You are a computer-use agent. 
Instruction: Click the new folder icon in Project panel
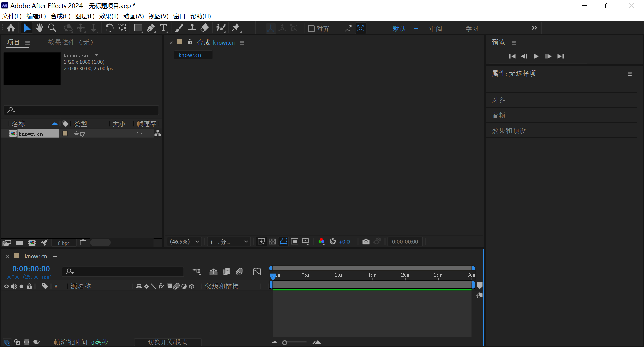pyautogui.click(x=19, y=243)
